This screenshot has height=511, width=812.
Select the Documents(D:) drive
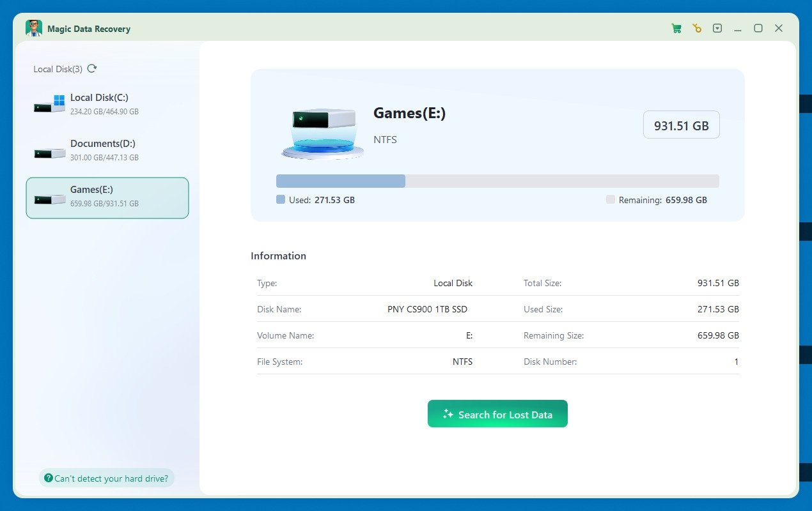[x=107, y=150]
